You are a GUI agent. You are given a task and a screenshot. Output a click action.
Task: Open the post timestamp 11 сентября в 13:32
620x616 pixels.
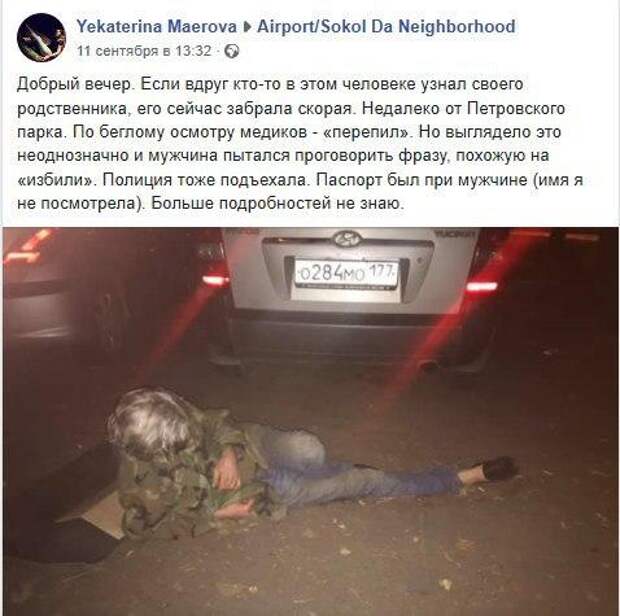(144, 51)
